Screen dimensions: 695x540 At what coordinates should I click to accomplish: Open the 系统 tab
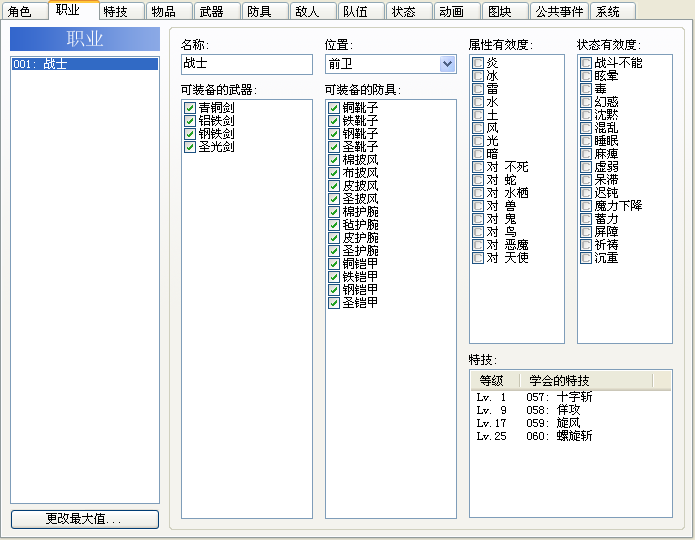[613, 12]
